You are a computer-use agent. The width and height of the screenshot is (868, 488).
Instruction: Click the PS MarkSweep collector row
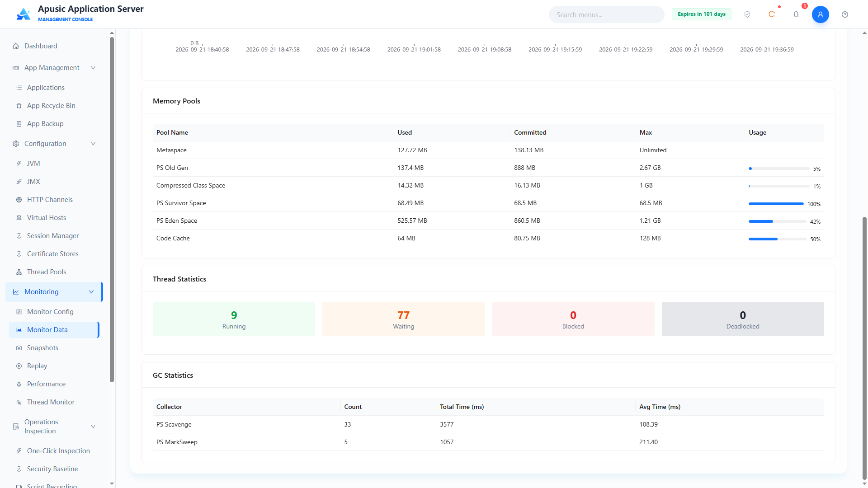pos(488,442)
